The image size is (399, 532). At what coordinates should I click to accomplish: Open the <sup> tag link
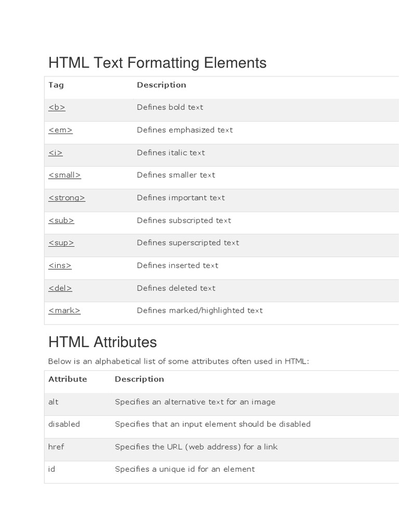[61, 243]
